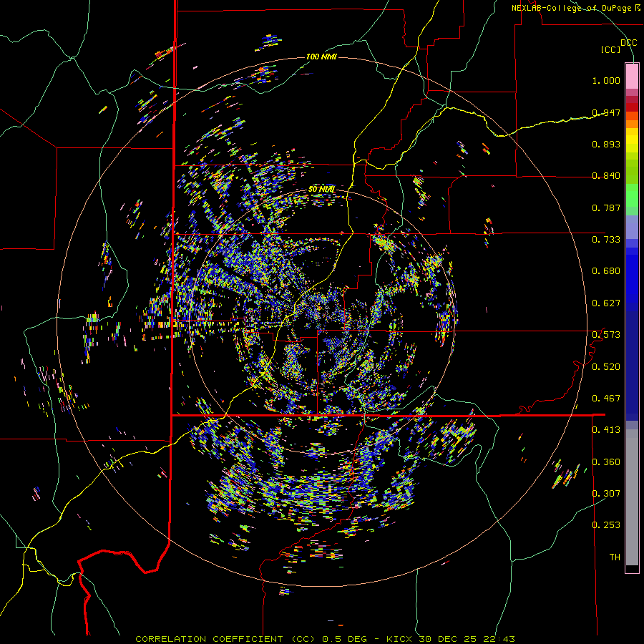Click the 0.787 legend value
The image size is (644, 644).
pyautogui.click(x=606, y=208)
